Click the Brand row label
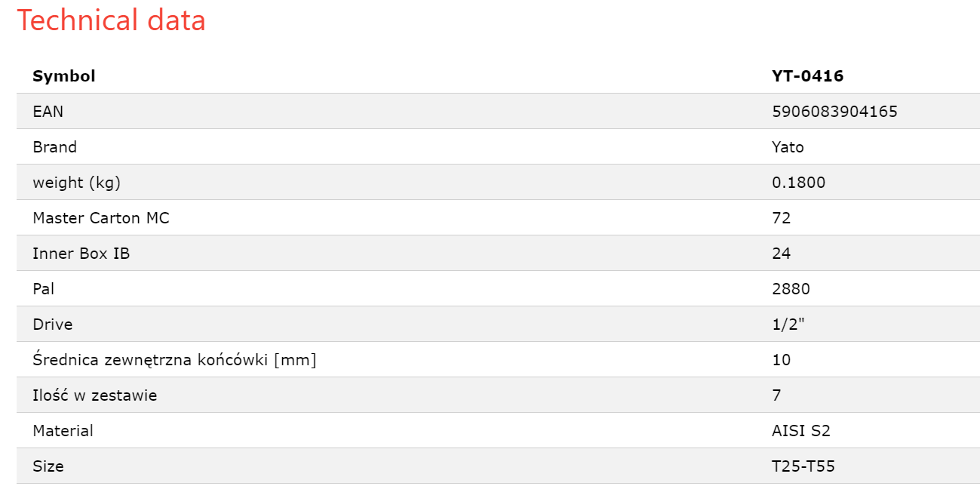Viewport: 980px width, 486px height. coord(55,146)
